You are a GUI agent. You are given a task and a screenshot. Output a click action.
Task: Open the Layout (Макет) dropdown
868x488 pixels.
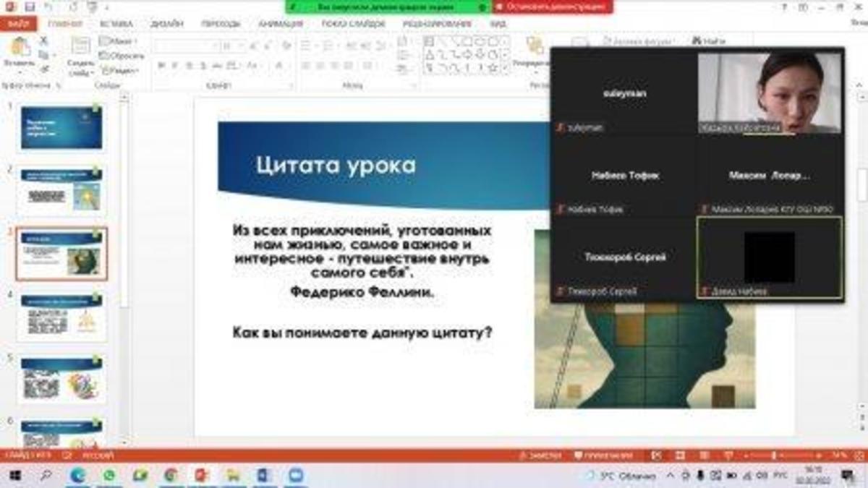[x=119, y=41]
